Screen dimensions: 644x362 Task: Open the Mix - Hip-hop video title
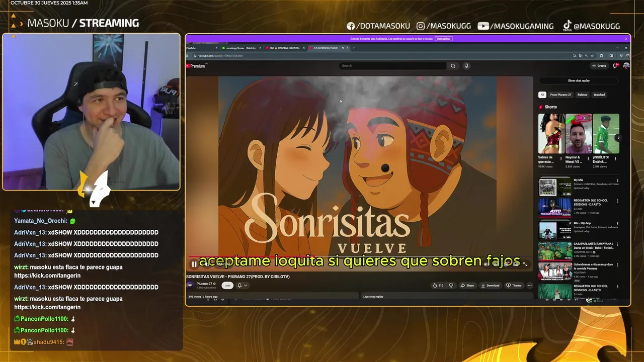(x=582, y=223)
